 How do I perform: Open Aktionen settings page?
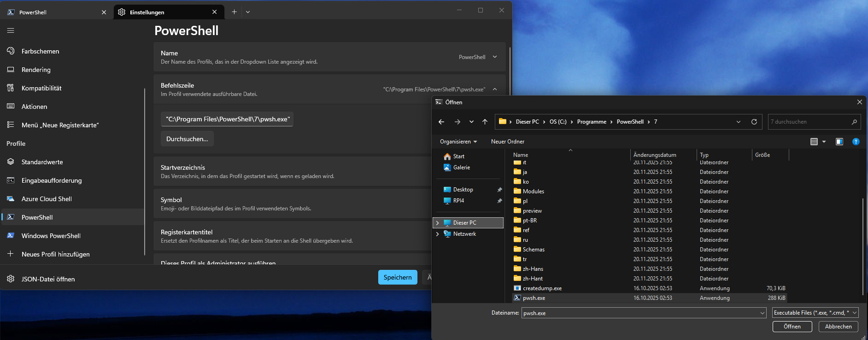pos(73,107)
